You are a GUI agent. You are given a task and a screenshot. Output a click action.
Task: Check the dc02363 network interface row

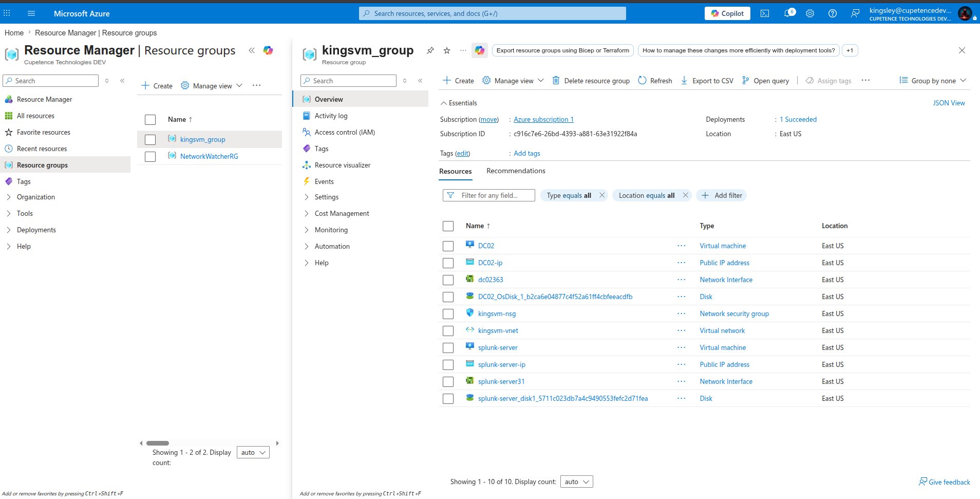coord(448,280)
